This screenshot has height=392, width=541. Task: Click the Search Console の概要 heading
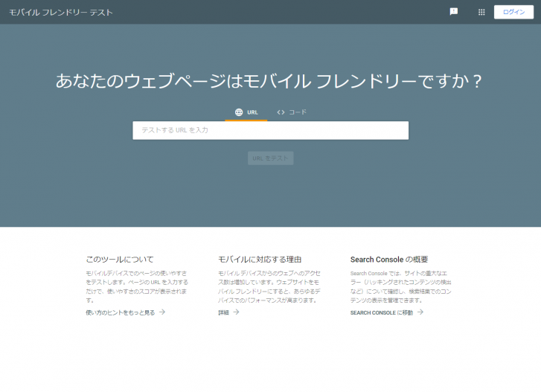389,260
